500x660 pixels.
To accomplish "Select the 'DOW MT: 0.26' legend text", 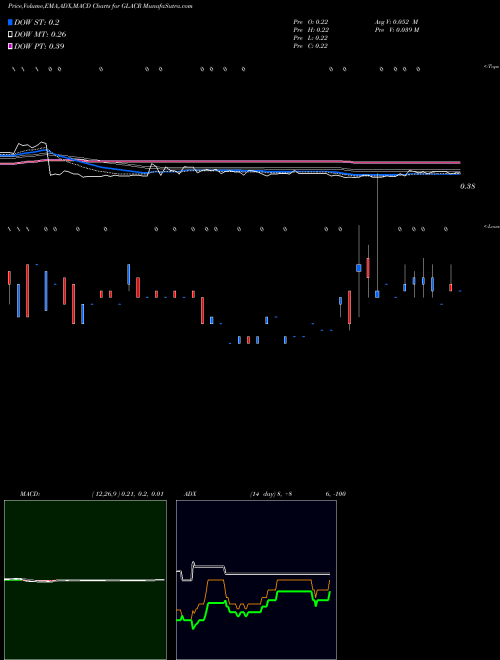I will pos(40,35).
